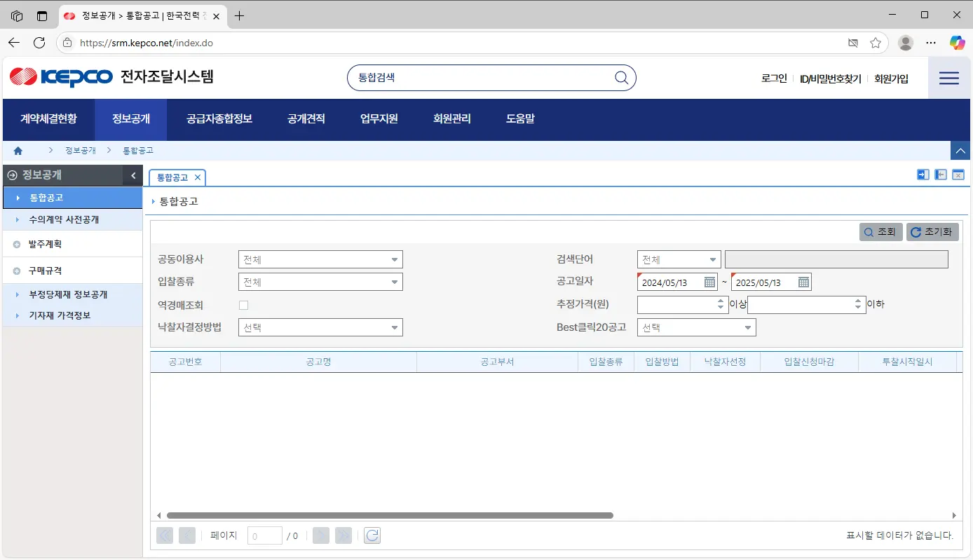The image size is (973, 560).
Task: Open the end date calendar picker
Action: [803, 282]
